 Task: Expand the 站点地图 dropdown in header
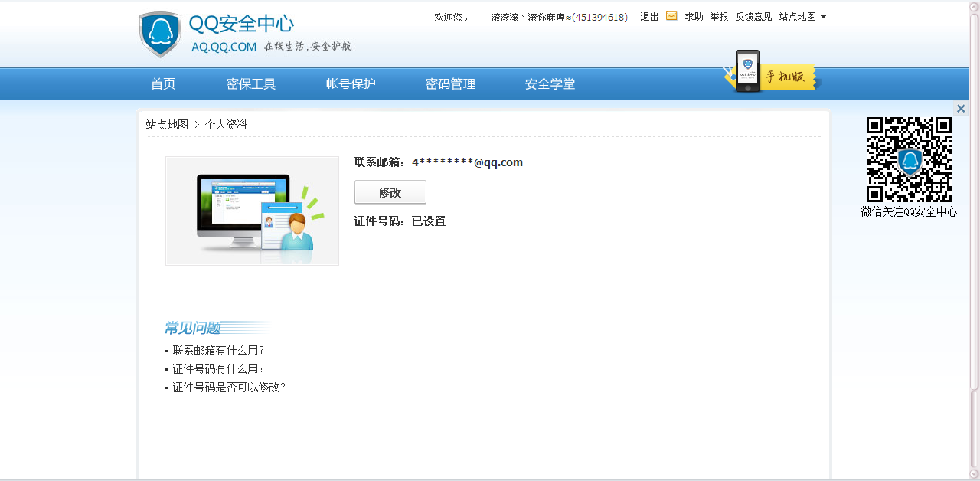802,17
